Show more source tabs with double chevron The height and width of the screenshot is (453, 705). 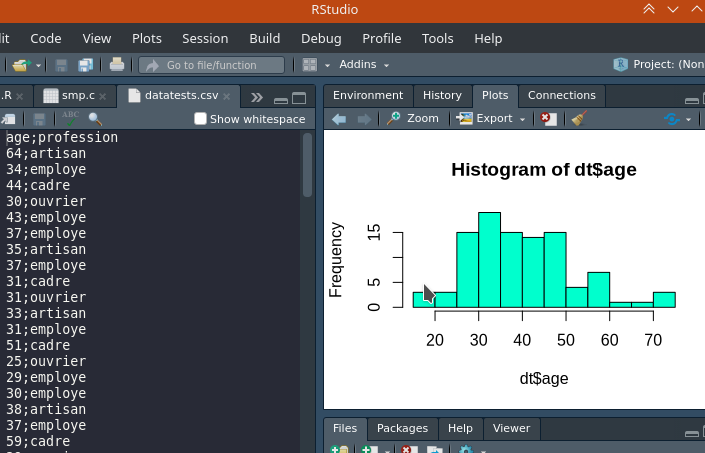click(257, 98)
